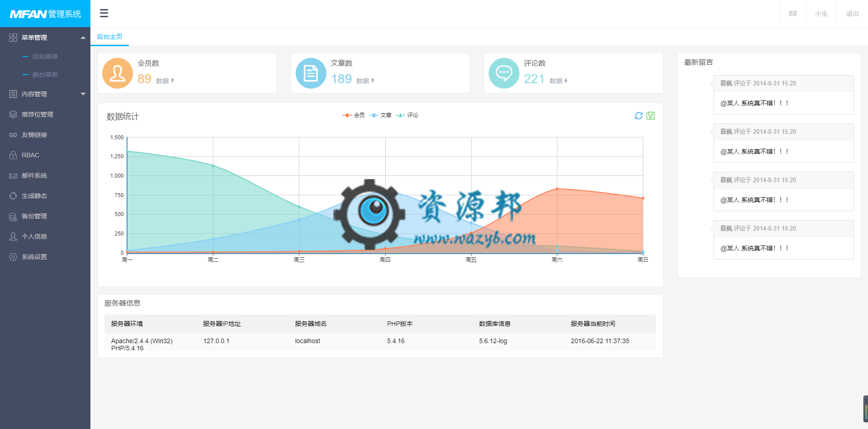Toggle the hamburger sidebar menu icon

pyautogui.click(x=104, y=13)
